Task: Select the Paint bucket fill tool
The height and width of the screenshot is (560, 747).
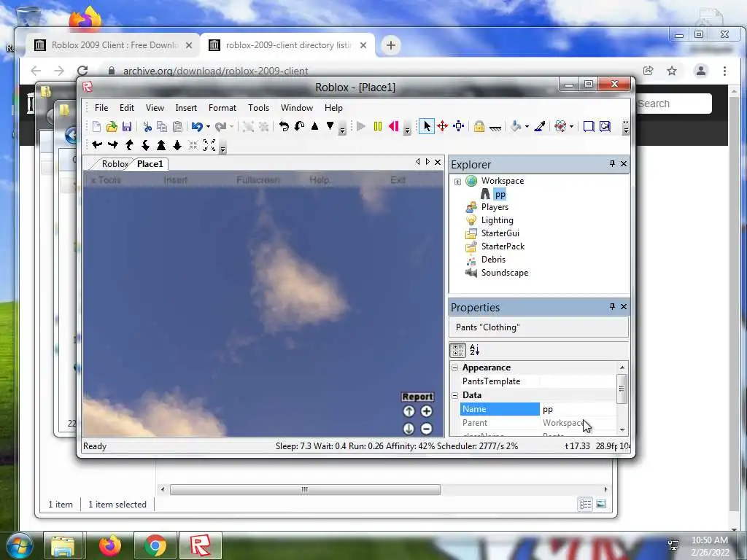Action: (516, 126)
